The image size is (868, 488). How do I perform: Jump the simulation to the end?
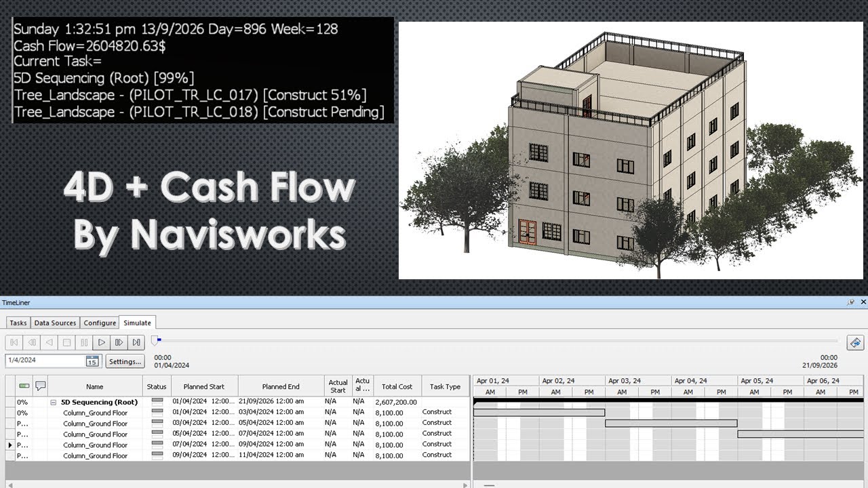point(137,342)
